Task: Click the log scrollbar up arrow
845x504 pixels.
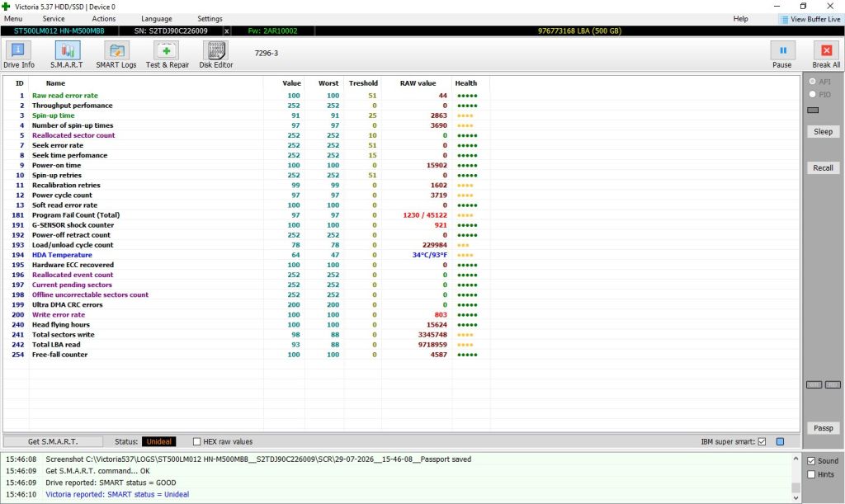Action: click(795, 459)
